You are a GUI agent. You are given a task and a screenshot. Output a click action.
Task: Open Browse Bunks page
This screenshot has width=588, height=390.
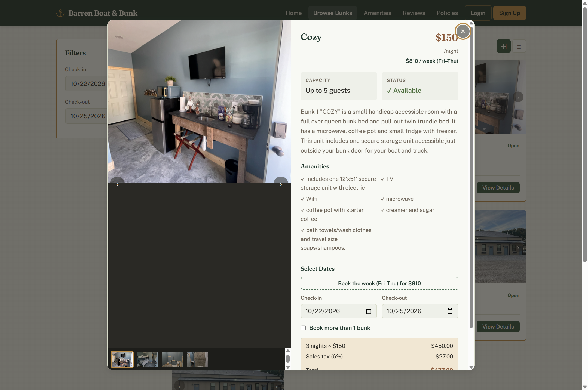333,13
